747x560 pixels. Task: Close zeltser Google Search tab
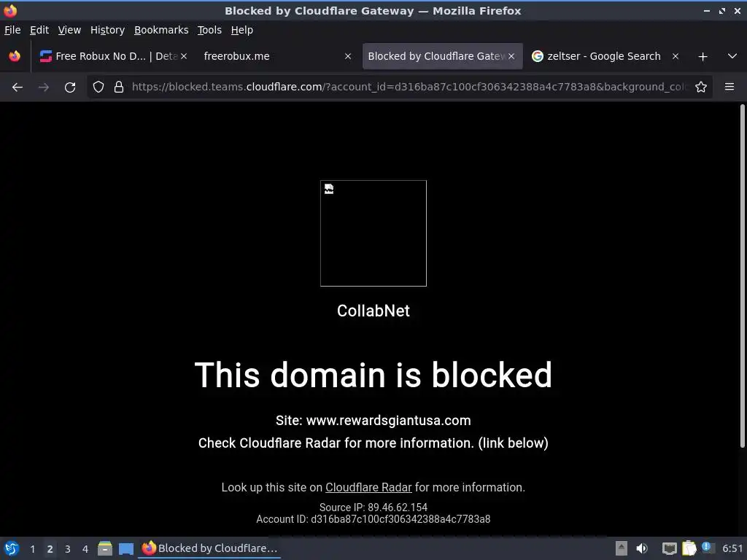(675, 56)
